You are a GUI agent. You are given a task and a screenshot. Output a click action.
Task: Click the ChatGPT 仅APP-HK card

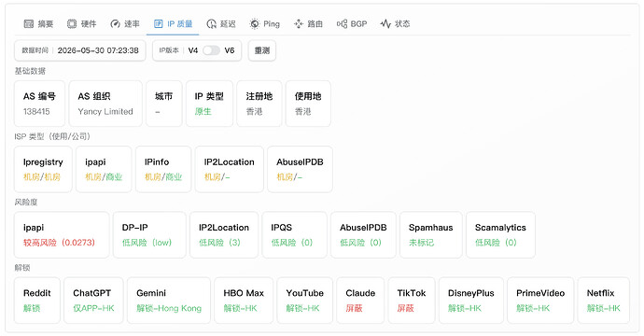click(x=93, y=301)
